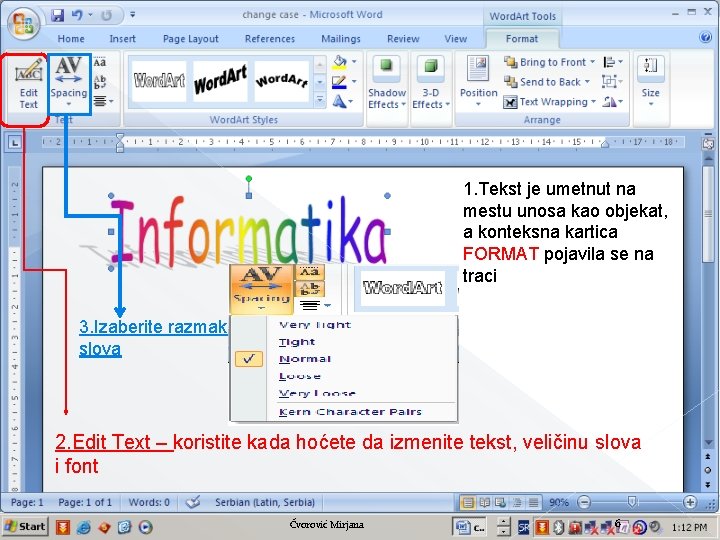Toggle WordArt Vertical Text icon
This screenshot has width=720, height=540.
[100, 82]
